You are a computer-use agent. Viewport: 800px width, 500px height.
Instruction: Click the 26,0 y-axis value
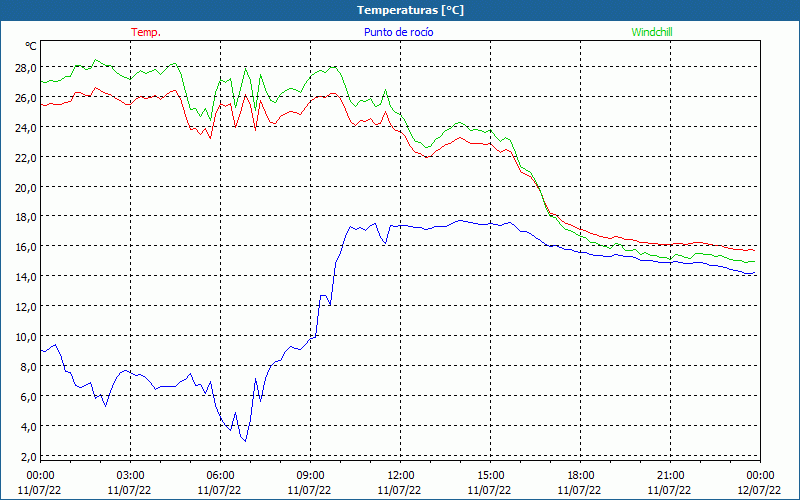26,98
